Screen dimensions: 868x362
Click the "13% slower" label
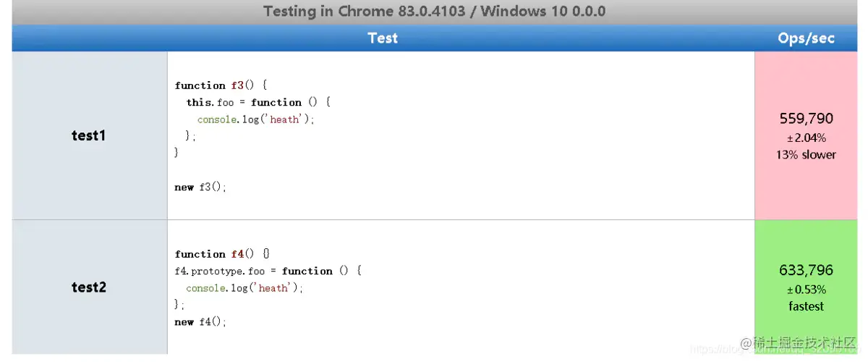pyautogui.click(x=806, y=154)
